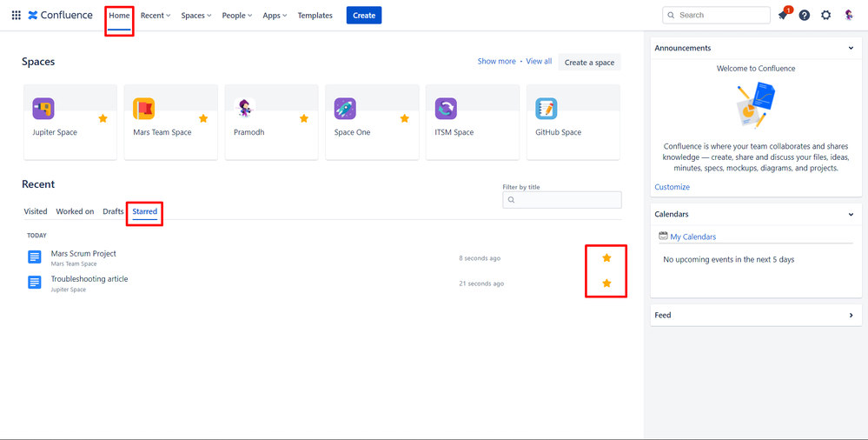
Task: Select the Starred tab
Action: [x=144, y=211]
